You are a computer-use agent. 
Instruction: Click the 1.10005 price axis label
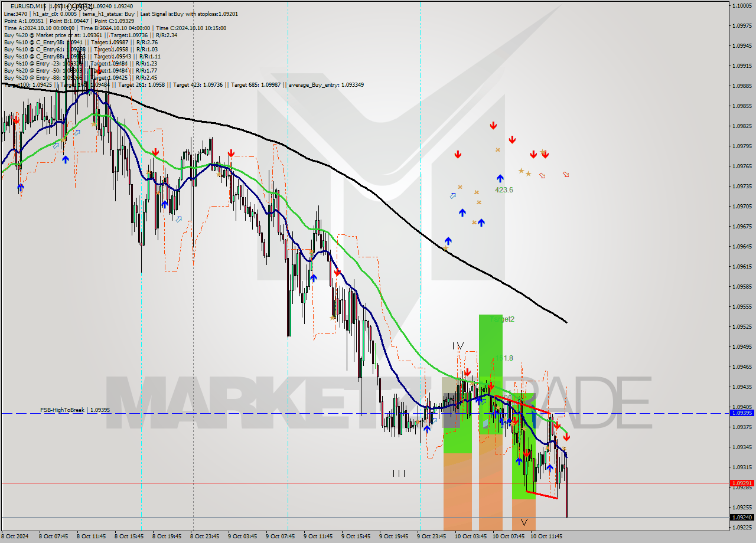click(x=742, y=5)
